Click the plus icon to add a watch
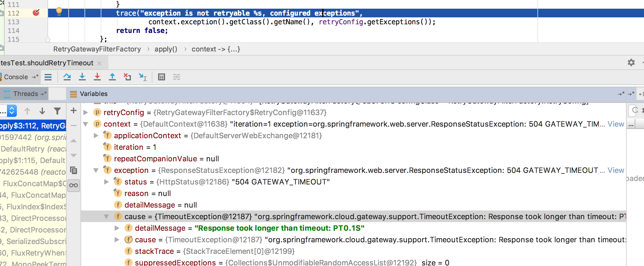This screenshot has width=644, height=266. (x=73, y=111)
